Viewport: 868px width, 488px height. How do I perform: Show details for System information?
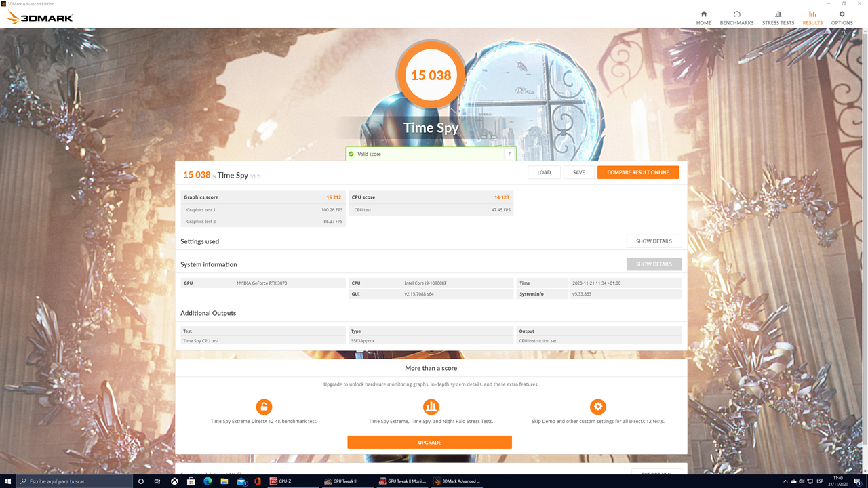coord(654,264)
